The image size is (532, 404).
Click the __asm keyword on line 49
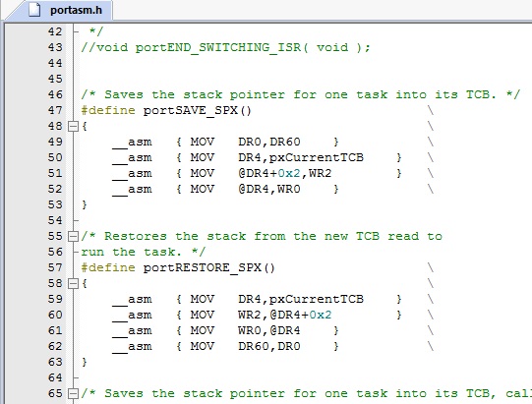(x=133, y=143)
